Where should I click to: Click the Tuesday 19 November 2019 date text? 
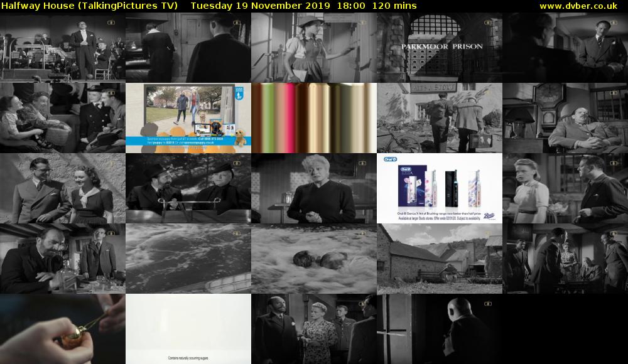click(x=261, y=6)
